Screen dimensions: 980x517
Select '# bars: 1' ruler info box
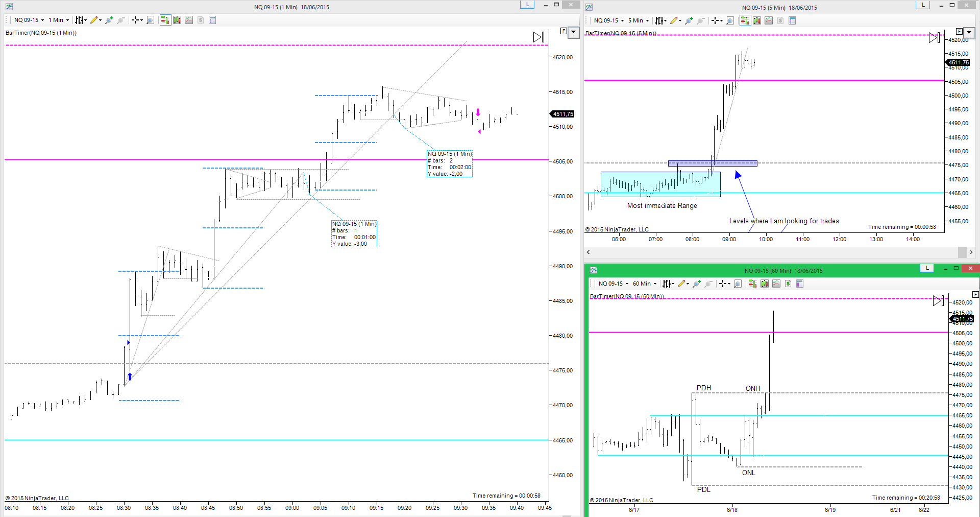(x=354, y=234)
